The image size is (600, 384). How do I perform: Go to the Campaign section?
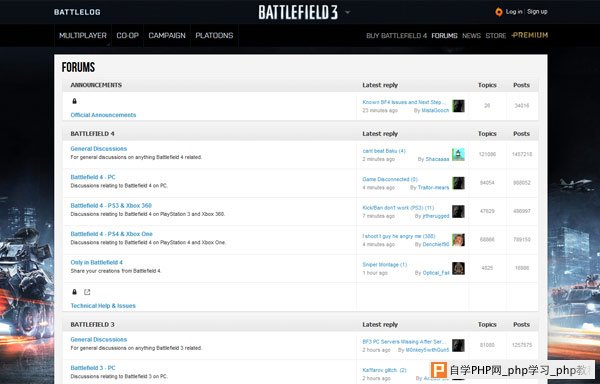pos(167,36)
